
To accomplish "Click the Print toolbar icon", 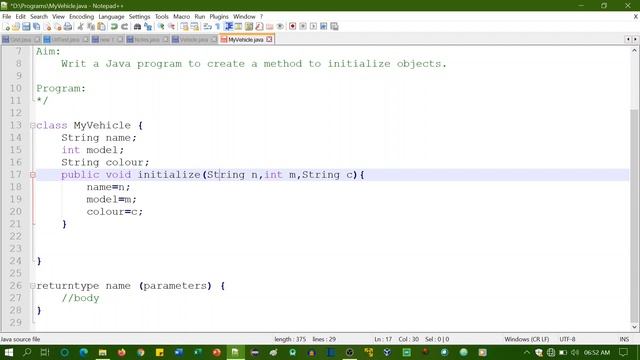I will [68, 27].
